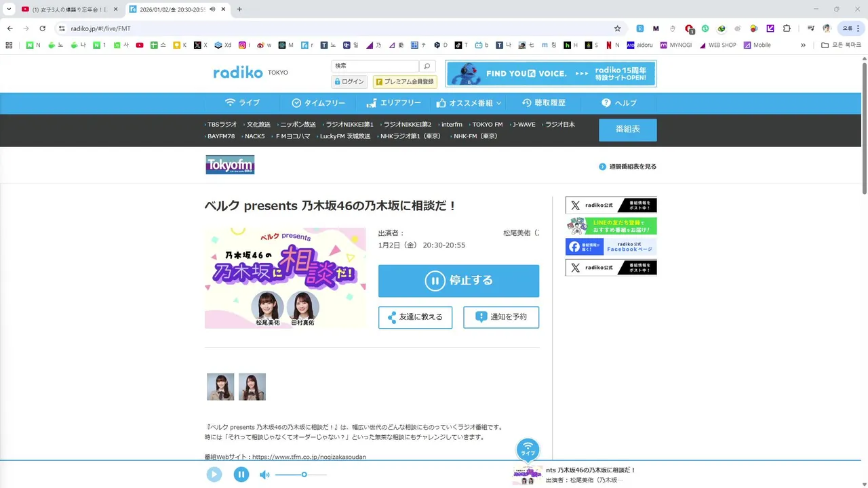868x488 pixels.
Task: Select the TBSラジオ station
Action: 222,125
